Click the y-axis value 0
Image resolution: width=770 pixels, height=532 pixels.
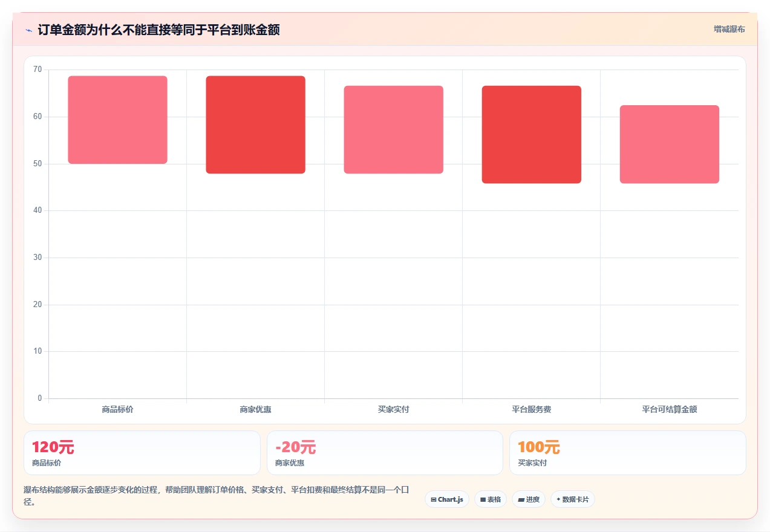tap(40, 398)
